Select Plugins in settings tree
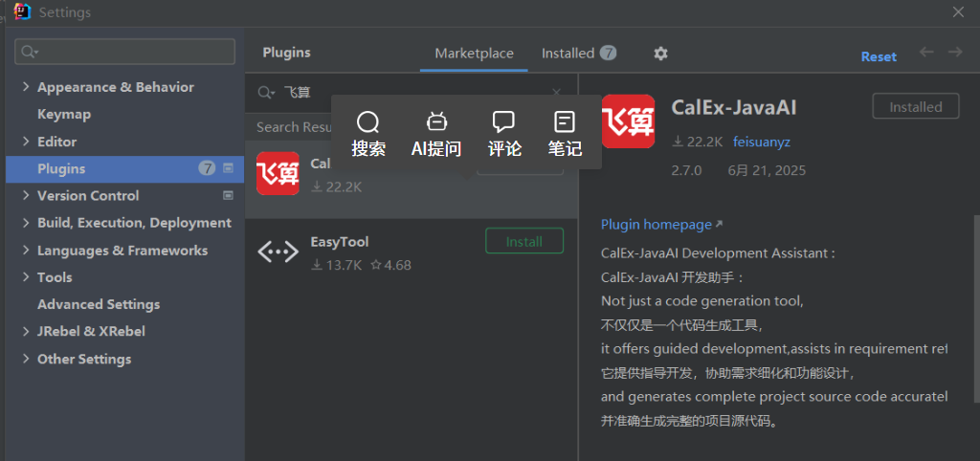 (125, 168)
